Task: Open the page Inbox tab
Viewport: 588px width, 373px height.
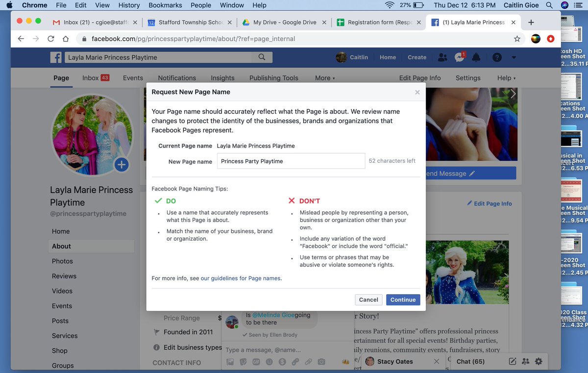Action: [x=96, y=78]
